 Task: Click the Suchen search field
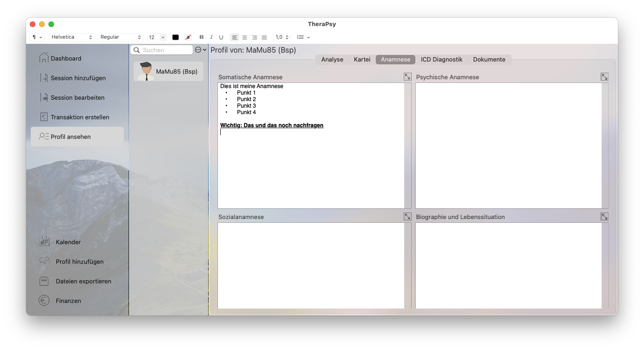point(162,50)
